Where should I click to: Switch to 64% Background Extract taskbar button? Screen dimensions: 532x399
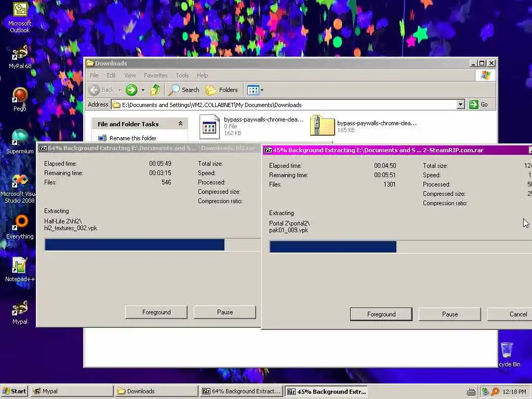click(x=241, y=391)
